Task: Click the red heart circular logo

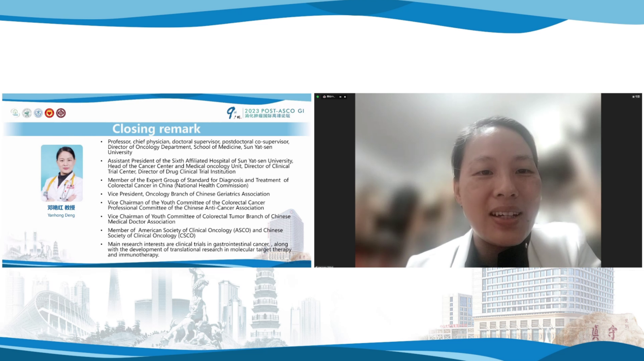Action: click(49, 113)
